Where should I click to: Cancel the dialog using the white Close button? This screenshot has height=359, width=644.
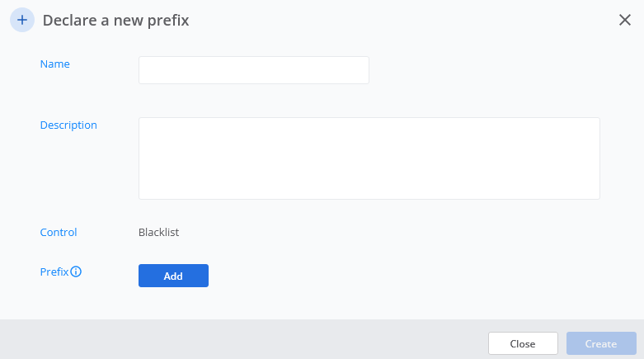click(523, 343)
